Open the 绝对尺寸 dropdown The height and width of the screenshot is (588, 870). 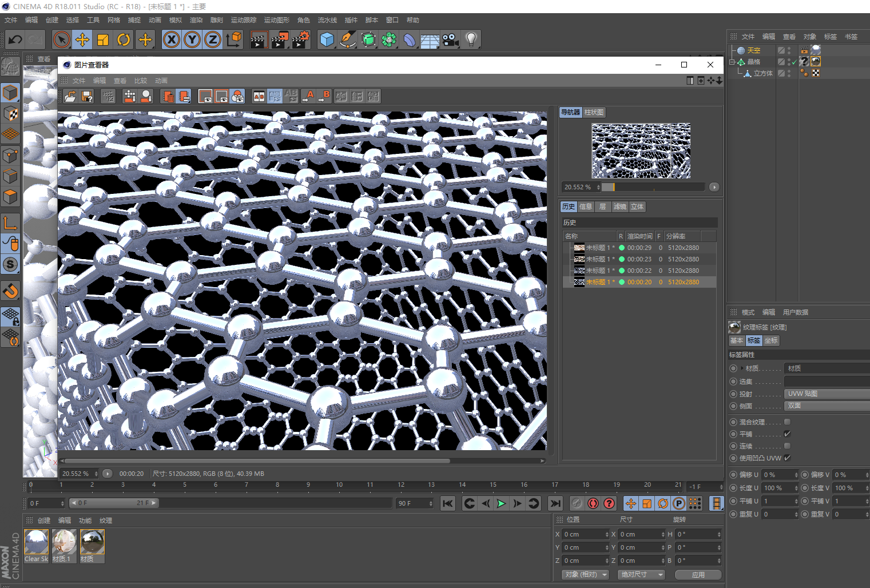[641, 574]
